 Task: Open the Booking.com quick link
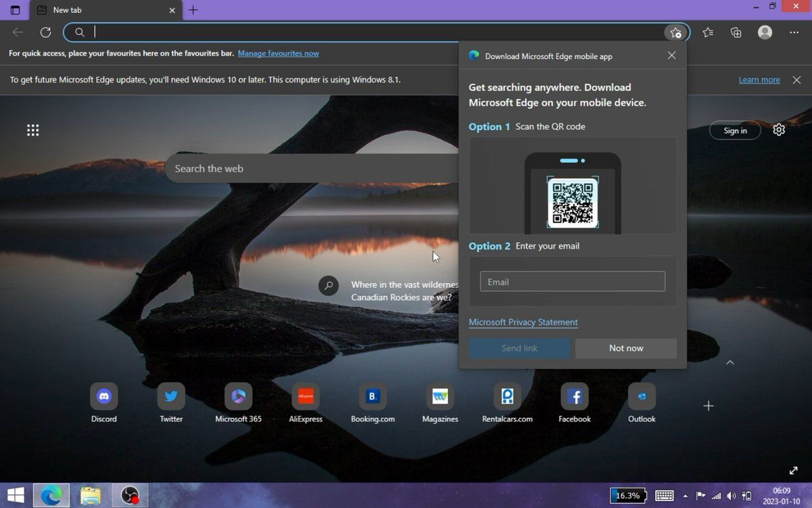pos(373,397)
